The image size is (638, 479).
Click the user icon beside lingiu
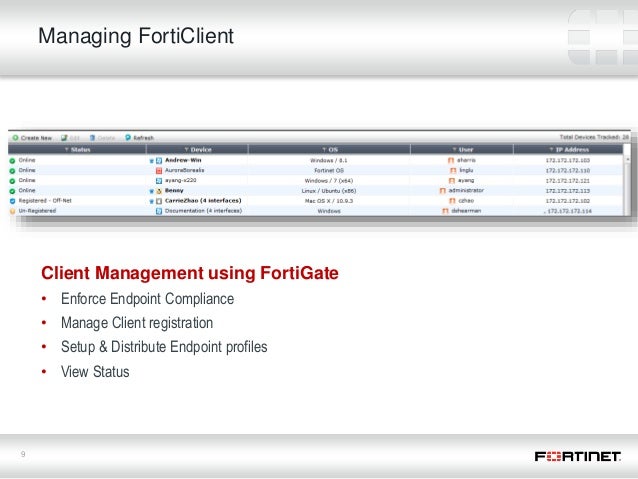point(453,171)
